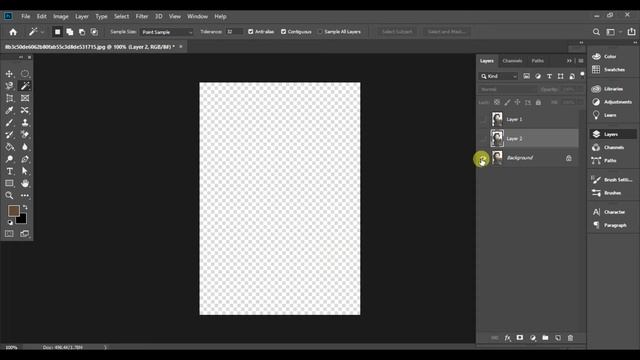Screen dimensions: 640x360
Task: Select the Magic Wand tool in toolbox
Action: tap(25, 86)
